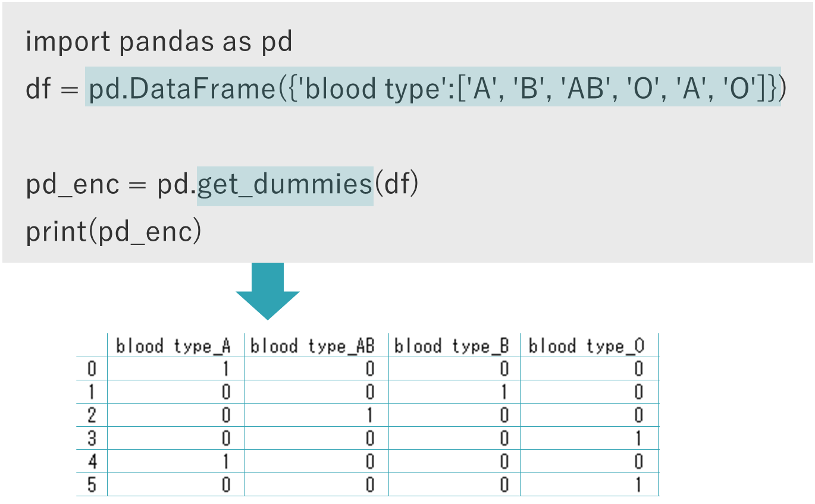The height and width of the screenshot is (504, 815).
Task: Click the pd_enc variable assignment text
Action: pos(73,185)
